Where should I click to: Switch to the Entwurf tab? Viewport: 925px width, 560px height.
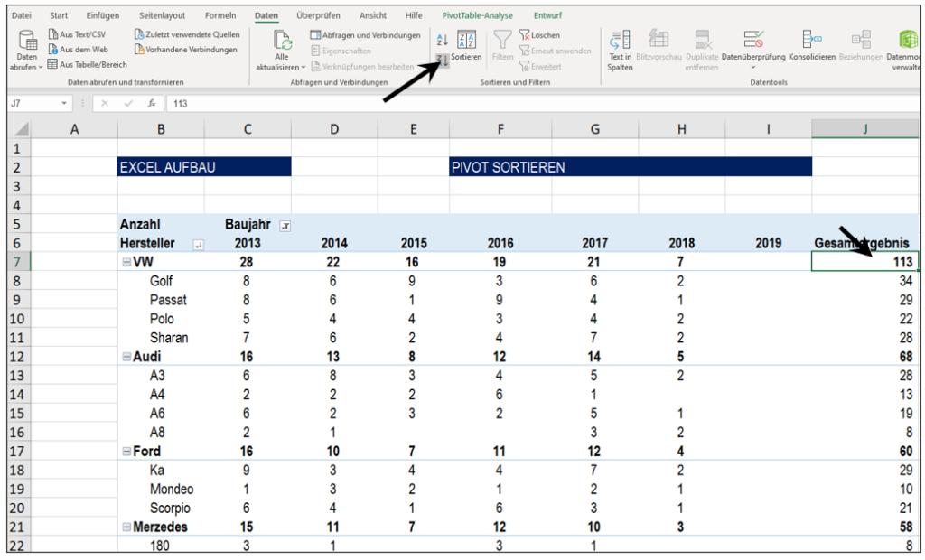(547, 15)
